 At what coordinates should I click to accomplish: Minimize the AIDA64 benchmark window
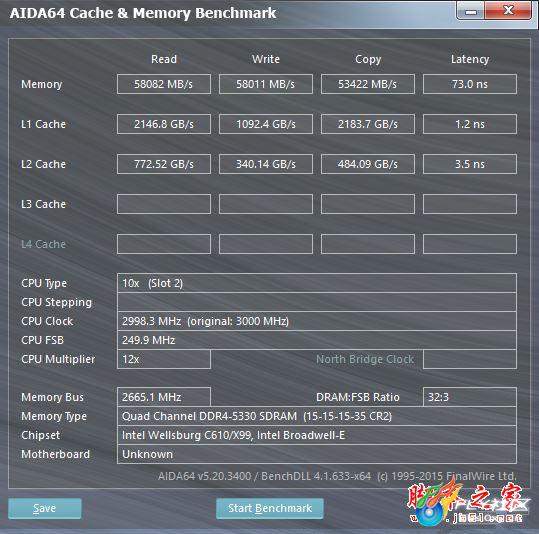(471, 11)
